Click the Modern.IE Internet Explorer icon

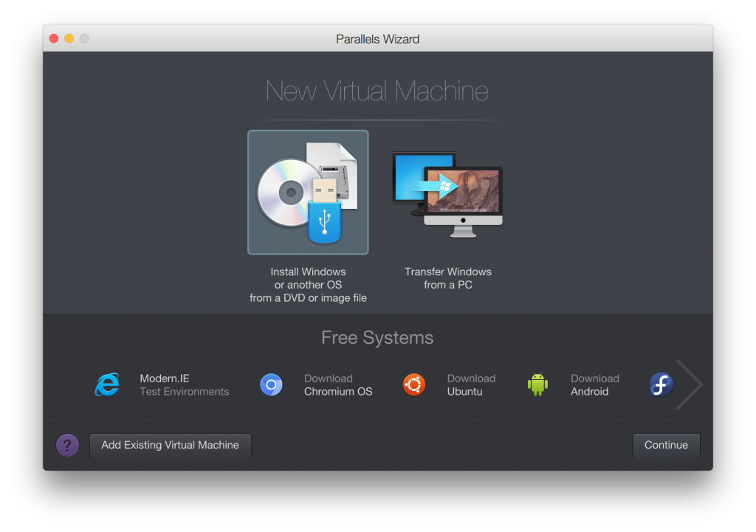tap(107, 384)
